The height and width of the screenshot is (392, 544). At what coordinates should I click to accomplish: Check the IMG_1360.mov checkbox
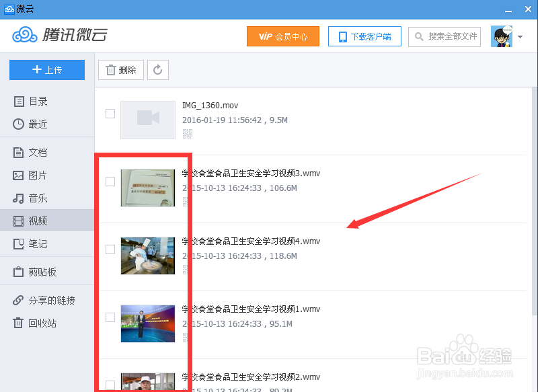(110, 113)
